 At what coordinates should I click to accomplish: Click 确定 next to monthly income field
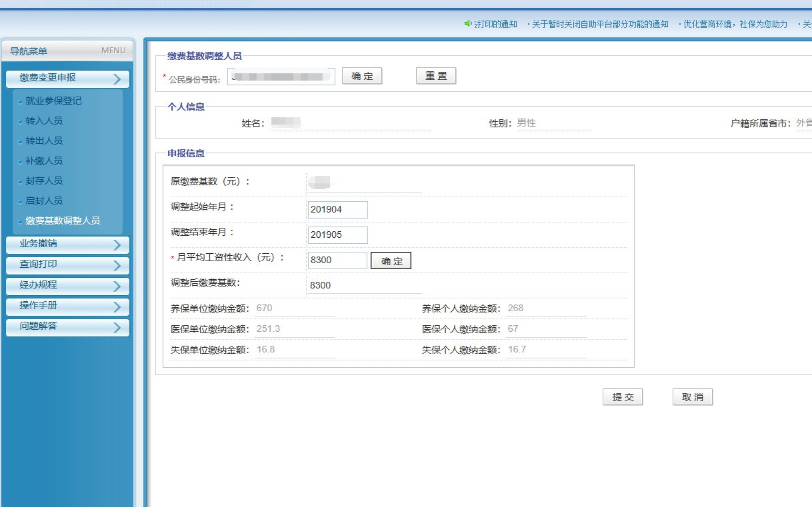coord(391,260)
